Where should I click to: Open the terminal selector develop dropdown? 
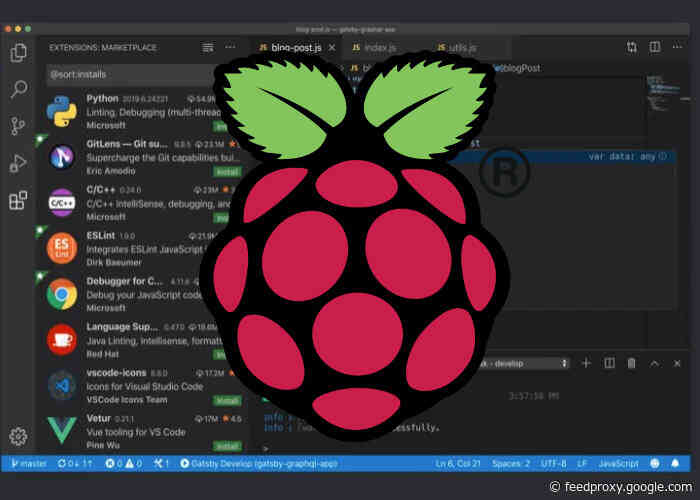522,363
